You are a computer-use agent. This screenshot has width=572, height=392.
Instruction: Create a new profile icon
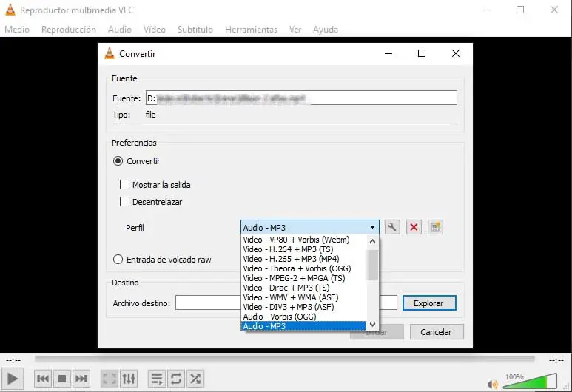435,227
